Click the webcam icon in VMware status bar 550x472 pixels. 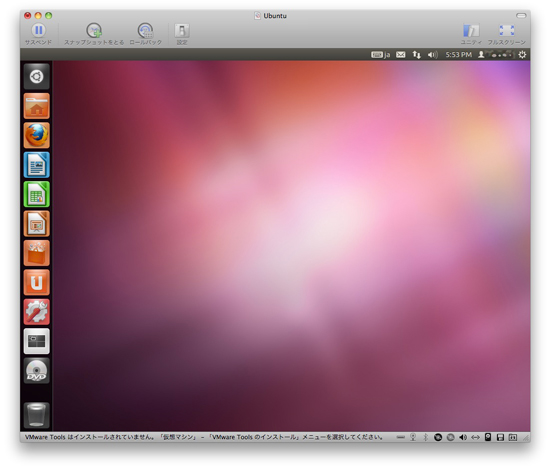pyautogui.click(x=413, y=437)
